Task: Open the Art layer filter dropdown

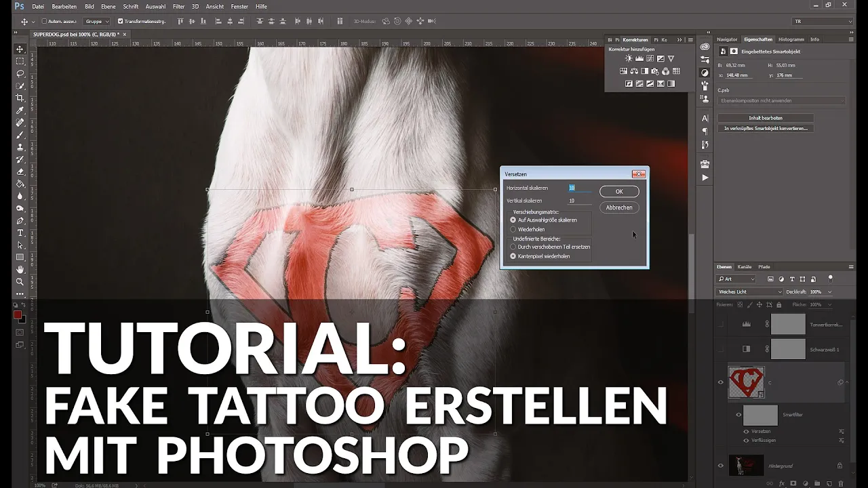Action: (x=736, y=279)
